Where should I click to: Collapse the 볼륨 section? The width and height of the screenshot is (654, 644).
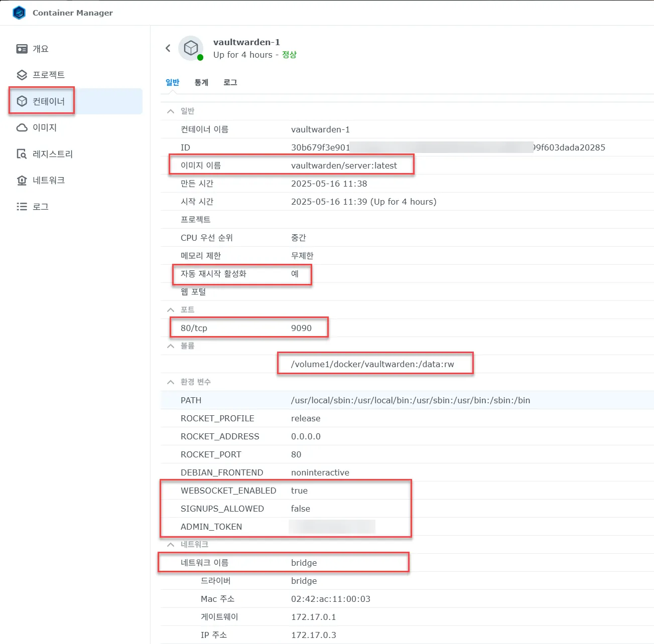point(171,346)
